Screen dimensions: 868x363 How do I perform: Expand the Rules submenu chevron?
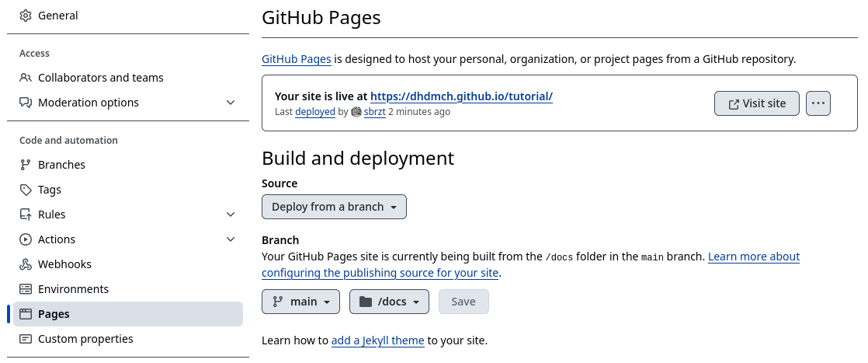(231, 215)
